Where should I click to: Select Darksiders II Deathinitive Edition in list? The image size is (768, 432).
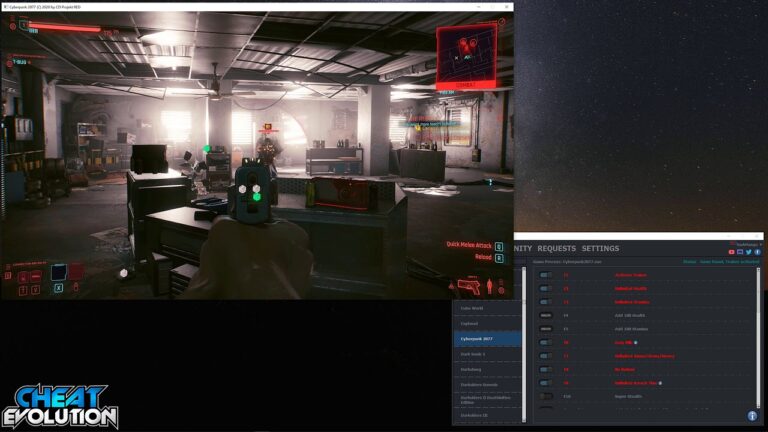(487, 400)
